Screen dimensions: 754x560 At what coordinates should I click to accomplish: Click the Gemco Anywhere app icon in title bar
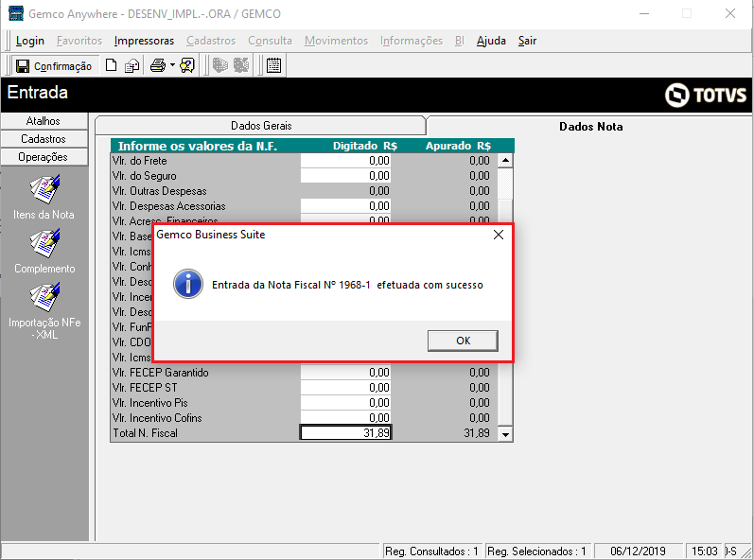(16, 13)
